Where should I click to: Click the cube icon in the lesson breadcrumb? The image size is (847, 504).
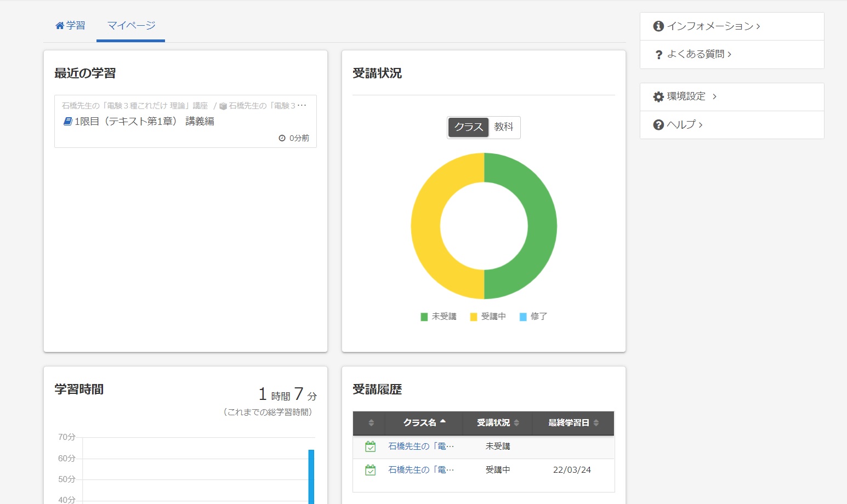click(x=223, y=106)
